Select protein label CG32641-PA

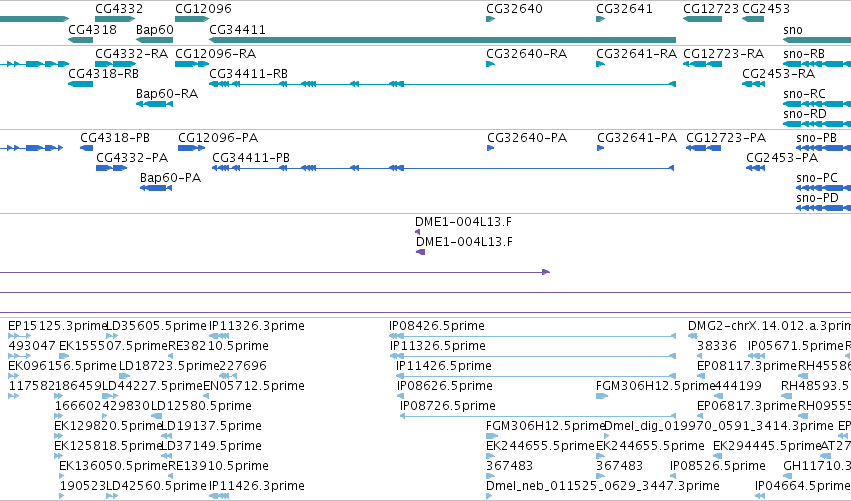(637, 138)
